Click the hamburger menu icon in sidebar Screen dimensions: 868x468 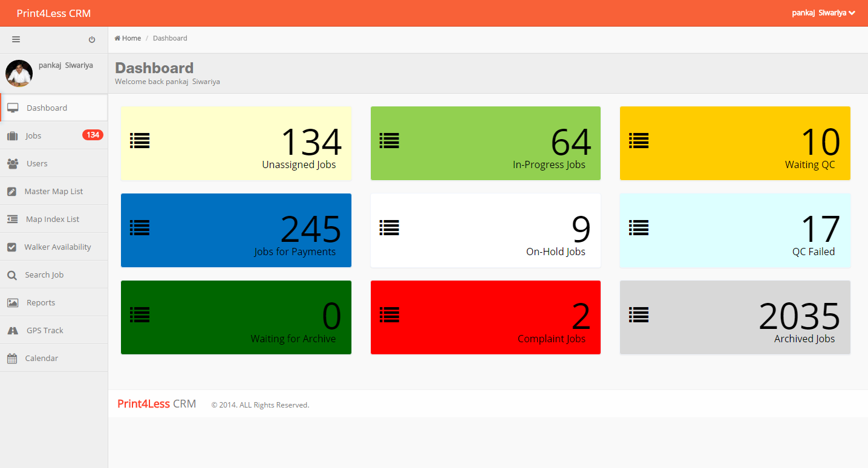(x=16, y=39)
